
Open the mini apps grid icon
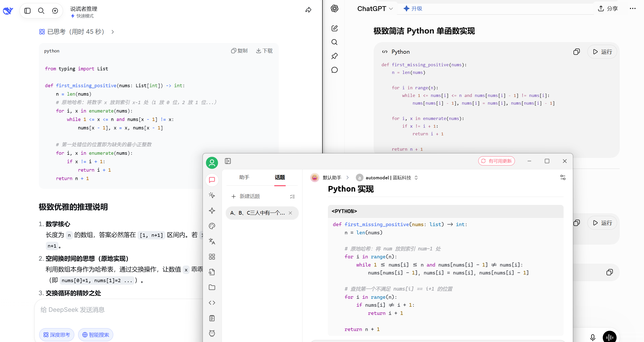click(212, 257)
